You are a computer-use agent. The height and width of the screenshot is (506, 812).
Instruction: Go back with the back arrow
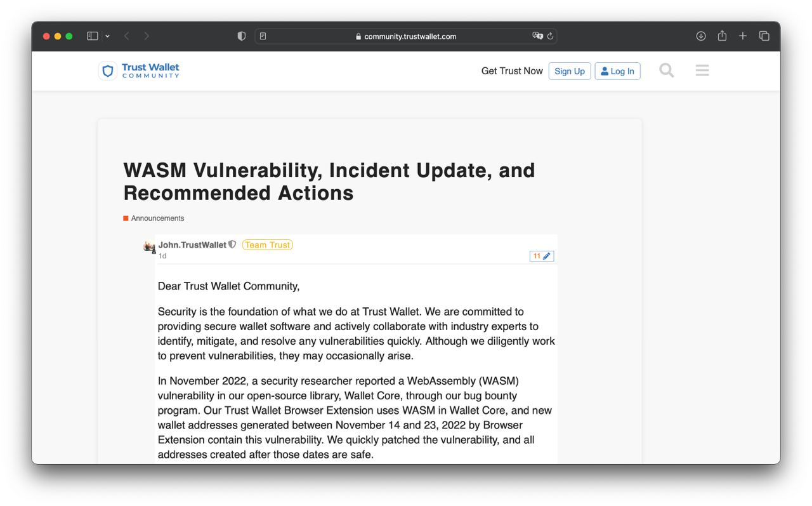[127, 36]
